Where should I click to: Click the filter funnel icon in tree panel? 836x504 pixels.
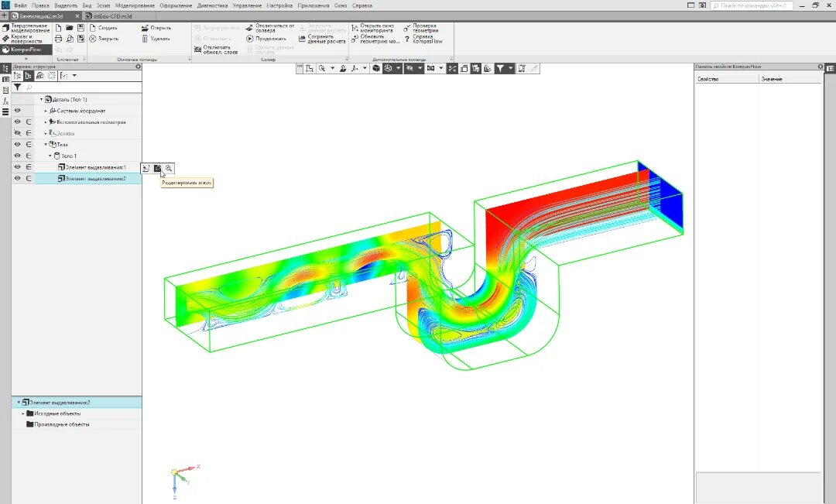click(18, 87)
